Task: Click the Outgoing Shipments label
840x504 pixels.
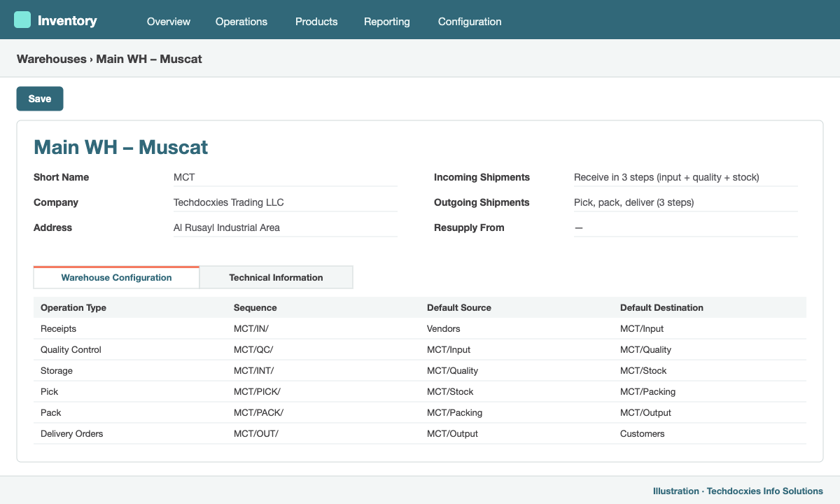Action: click(482, 202)
